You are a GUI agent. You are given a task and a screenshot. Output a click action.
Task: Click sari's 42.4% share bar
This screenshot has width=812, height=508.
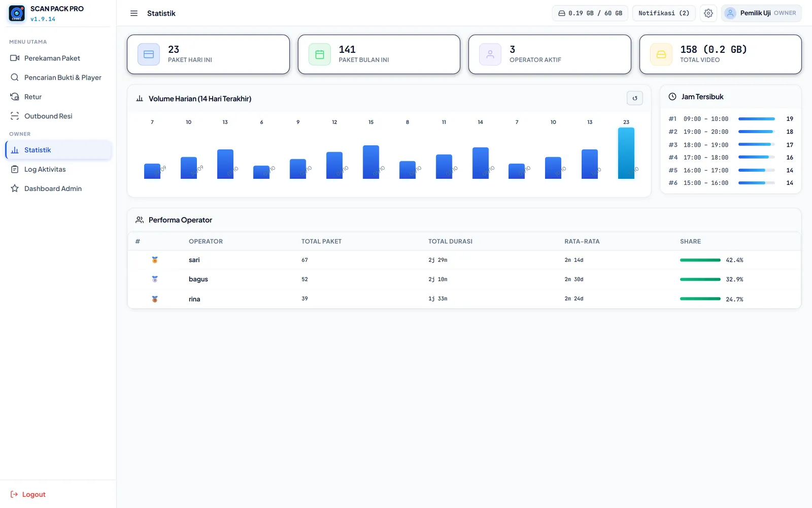[700, 260]
